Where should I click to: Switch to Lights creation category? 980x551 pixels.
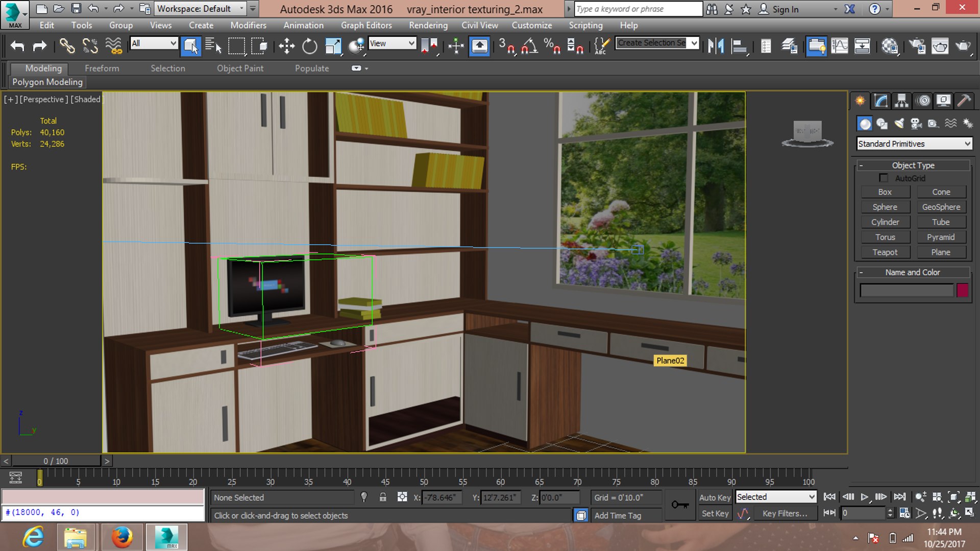tap(899, 123)
